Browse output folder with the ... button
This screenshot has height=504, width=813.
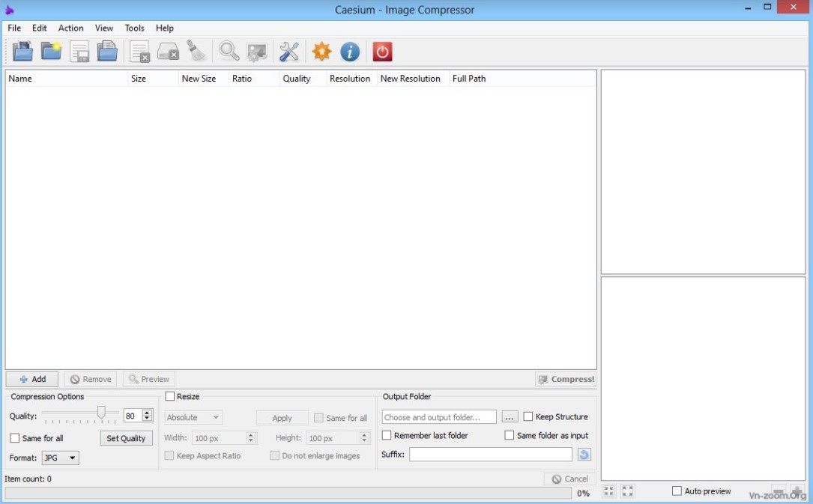[510, 417]
